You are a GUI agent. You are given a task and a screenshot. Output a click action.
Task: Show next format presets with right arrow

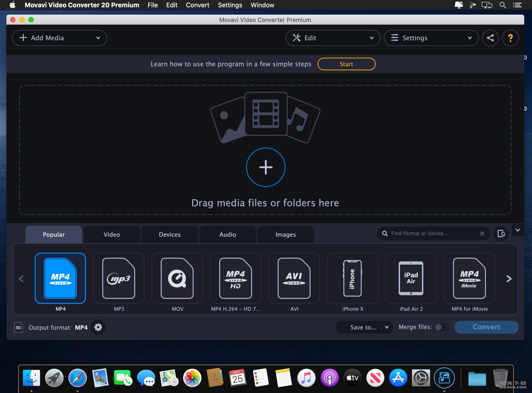509,279
